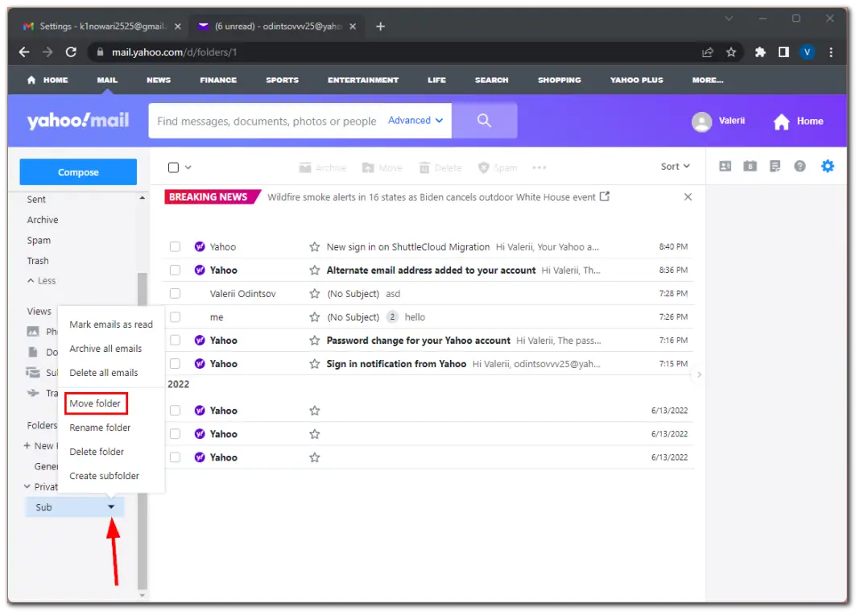Go back with browser back arrow
Image resolution: width=860 pixels, height=616 pixels.
(24, 52)
